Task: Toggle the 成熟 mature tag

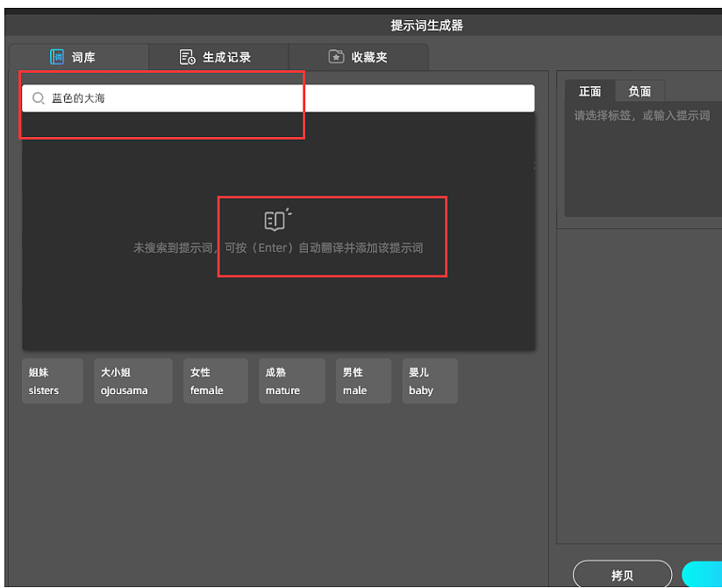Action: tap(291, 381)
